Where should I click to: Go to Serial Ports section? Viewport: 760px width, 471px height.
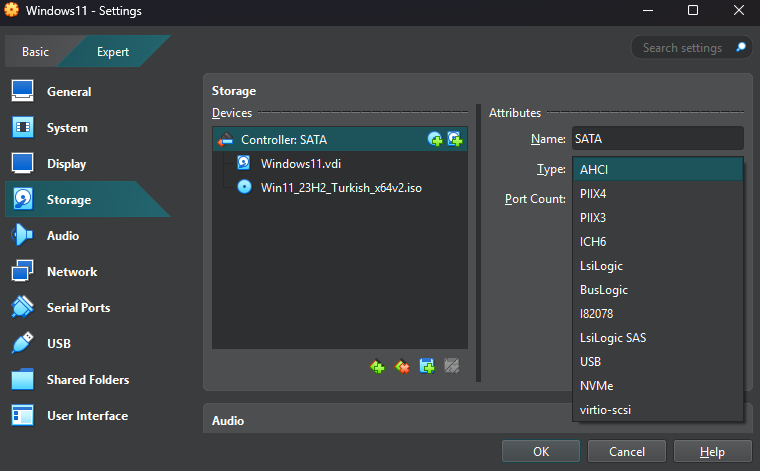(x=79, y=308)
